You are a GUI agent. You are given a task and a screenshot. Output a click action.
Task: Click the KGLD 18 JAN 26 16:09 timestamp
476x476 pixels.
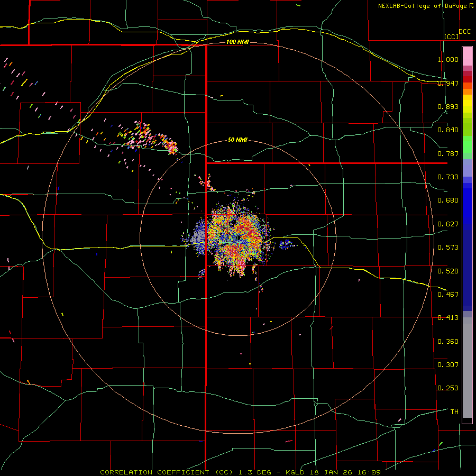[x=333, y=472]
